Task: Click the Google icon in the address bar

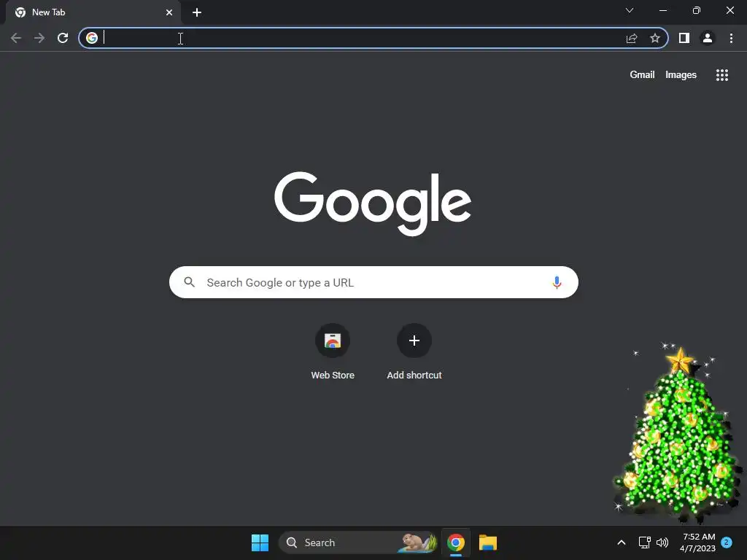Action: click(92, 38)
